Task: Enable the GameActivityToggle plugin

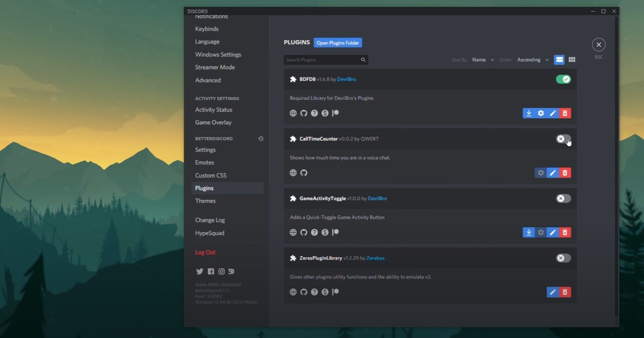Action: coord(563,198)
